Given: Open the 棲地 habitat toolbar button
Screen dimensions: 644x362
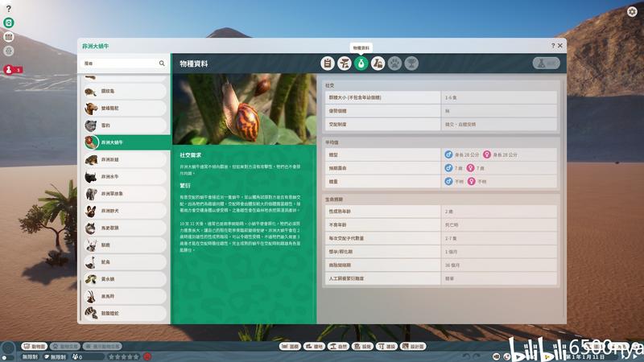Looking at the screenshot, I should [314, 347].
